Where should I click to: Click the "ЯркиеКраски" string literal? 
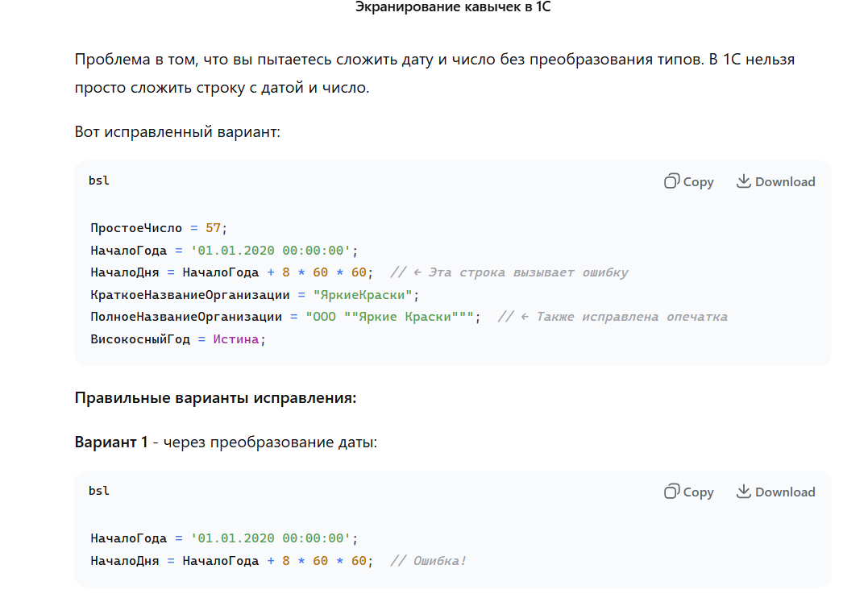click(x=363, y=295)
